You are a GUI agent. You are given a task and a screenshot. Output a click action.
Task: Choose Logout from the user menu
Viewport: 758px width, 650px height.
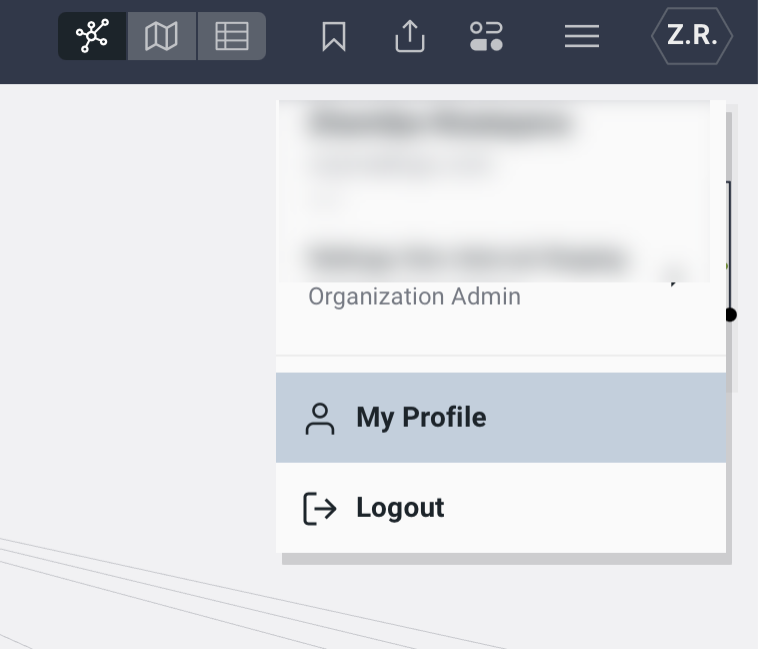(400, 507)
